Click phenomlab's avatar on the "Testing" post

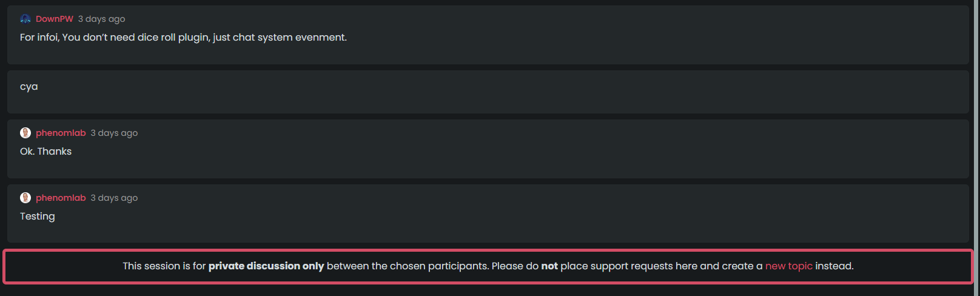tap(25, 198)
